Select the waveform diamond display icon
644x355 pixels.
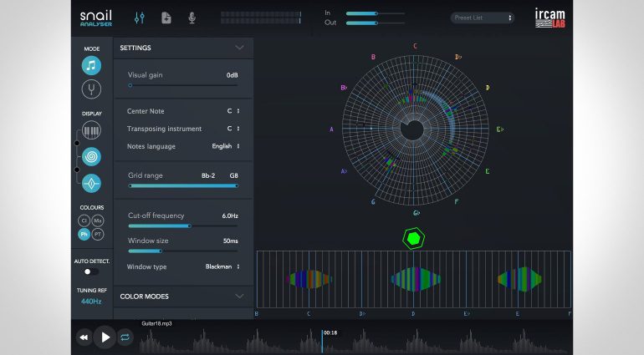(x=91, y=183)
